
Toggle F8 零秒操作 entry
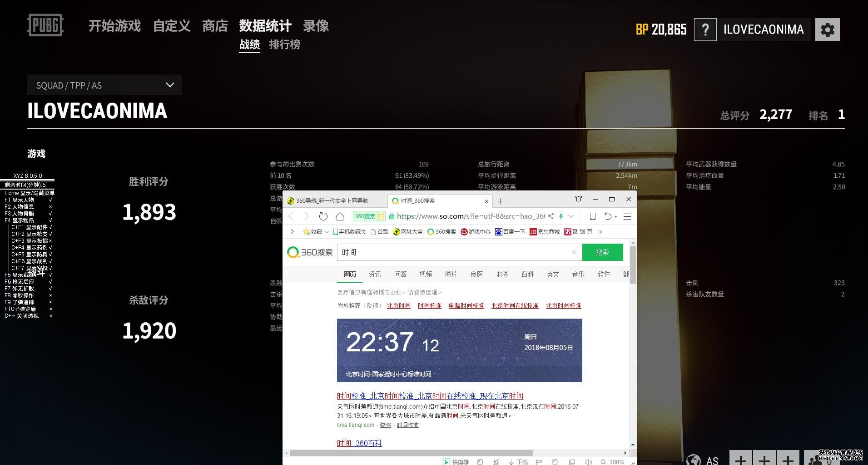[x=28, y=295]
